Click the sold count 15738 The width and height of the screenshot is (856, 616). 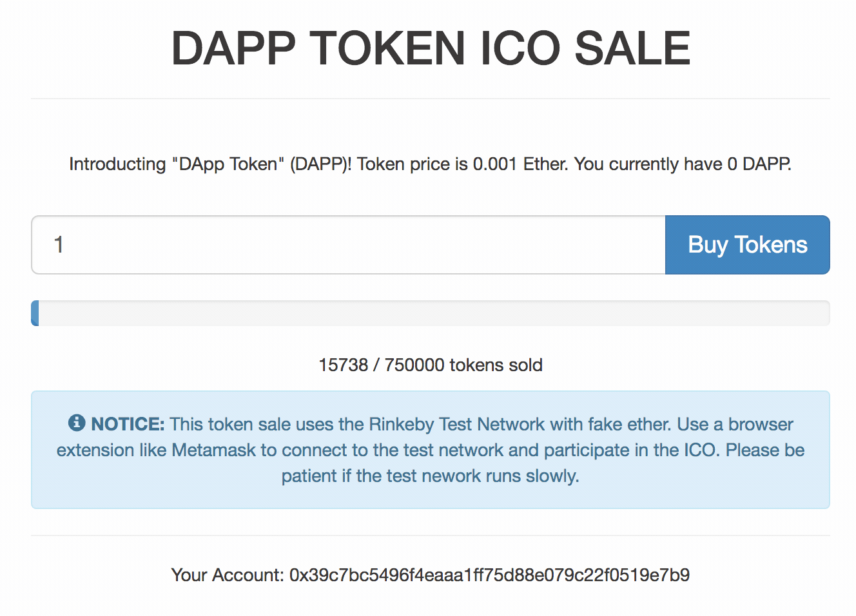click(343, 365)
